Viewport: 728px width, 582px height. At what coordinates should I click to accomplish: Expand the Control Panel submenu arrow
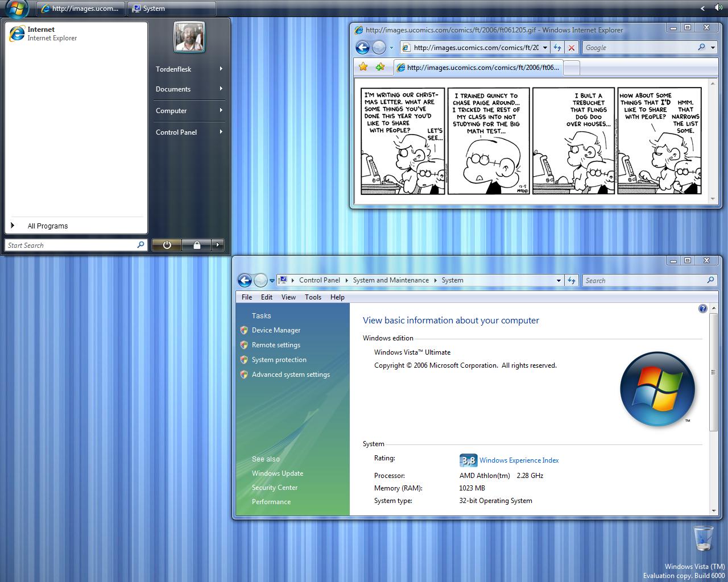click(x=221, y=132)
